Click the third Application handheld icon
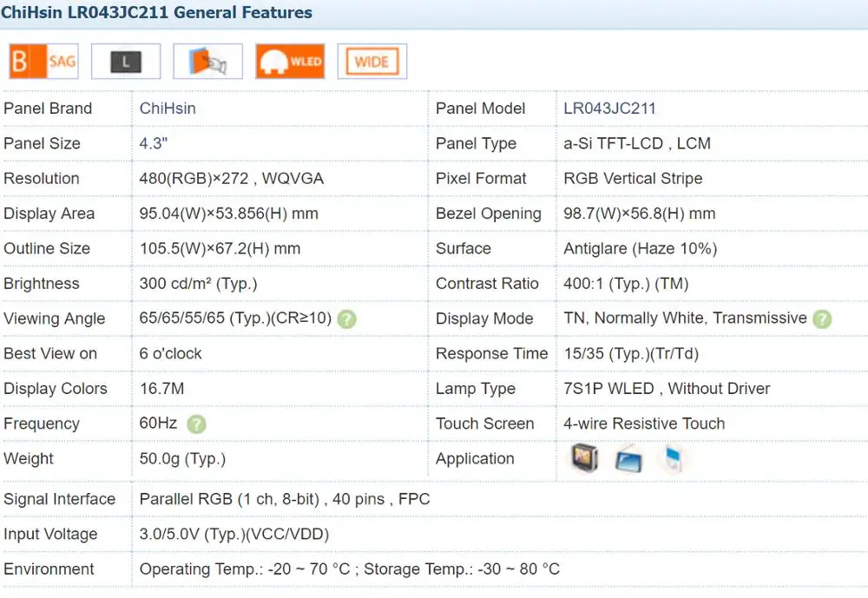This screenshot has height=598, width=868. (x=672, y=459)
